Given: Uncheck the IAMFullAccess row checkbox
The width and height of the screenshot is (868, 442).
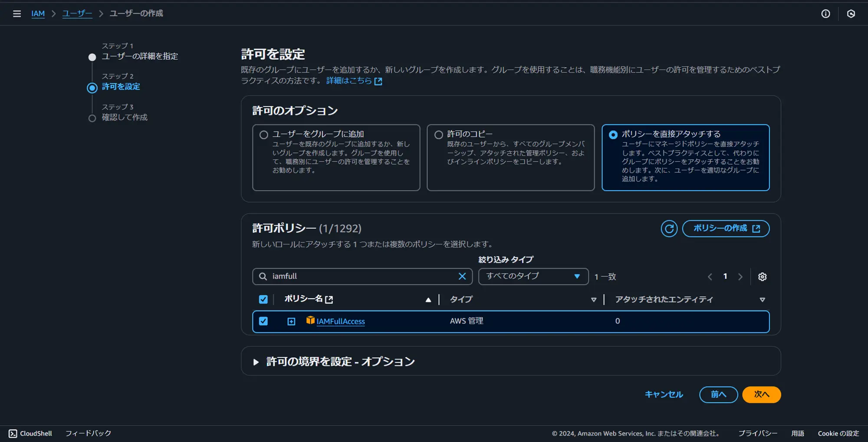Looking at the screenshot, I should click(x=263, y=321).
